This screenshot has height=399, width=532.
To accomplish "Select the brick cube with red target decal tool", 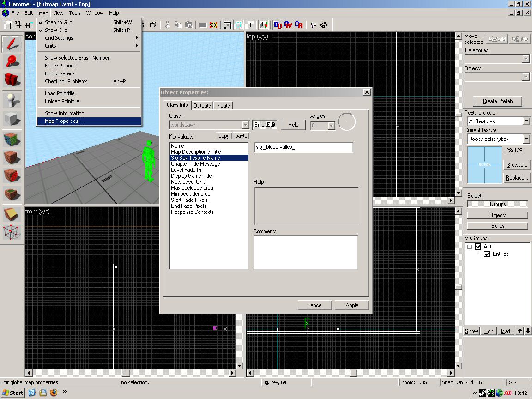I will [12, 175].
